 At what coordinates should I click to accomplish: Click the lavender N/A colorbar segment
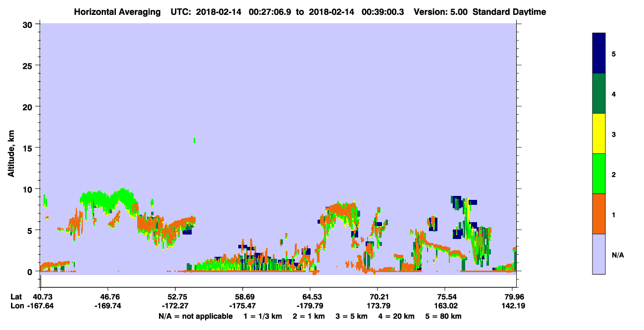[599, 254]
